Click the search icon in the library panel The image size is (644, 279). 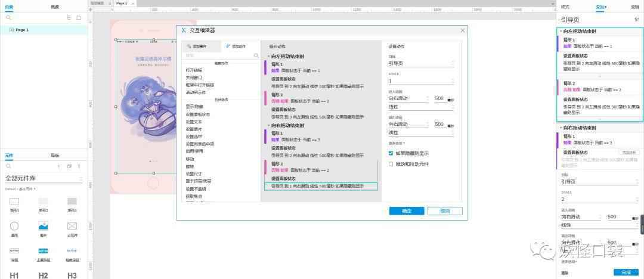[8, 166]
